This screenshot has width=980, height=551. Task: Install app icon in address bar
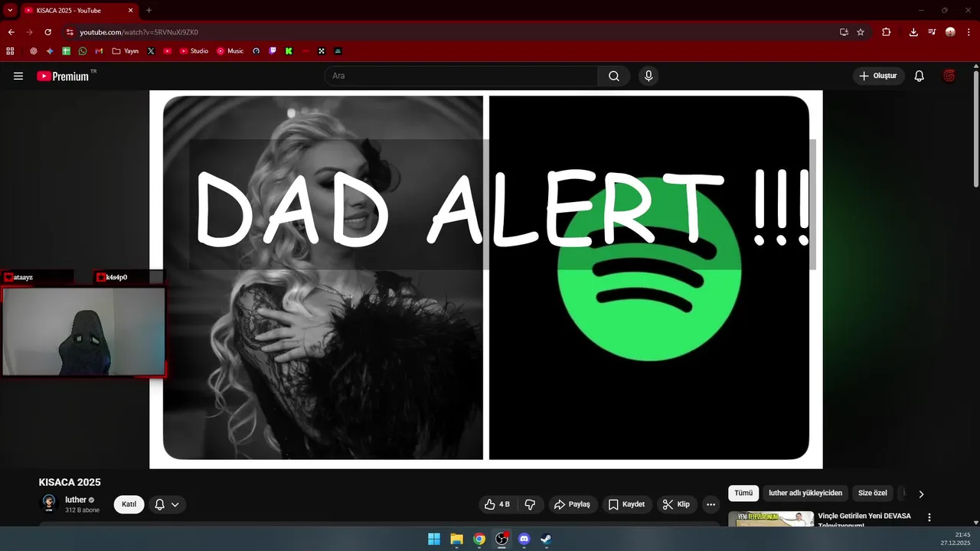pyautogui.click(x=844, y=32)
